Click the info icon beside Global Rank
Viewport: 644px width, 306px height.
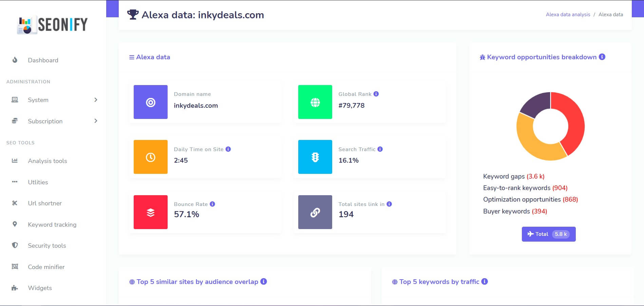[x=376, y=94]
